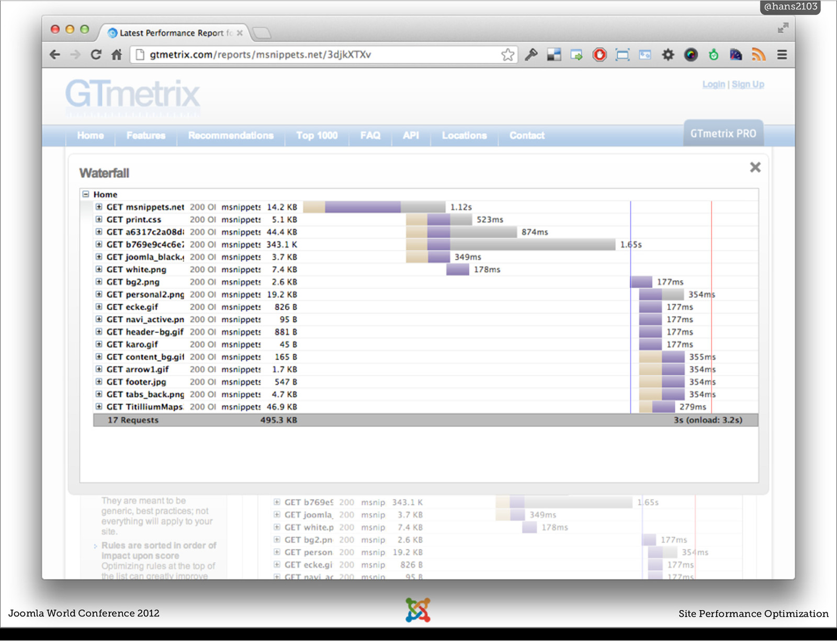Close the Waterfall overlay with the X
Viewport: 837px width, 644px height.
pyautogui.click(x=755, y=167)
